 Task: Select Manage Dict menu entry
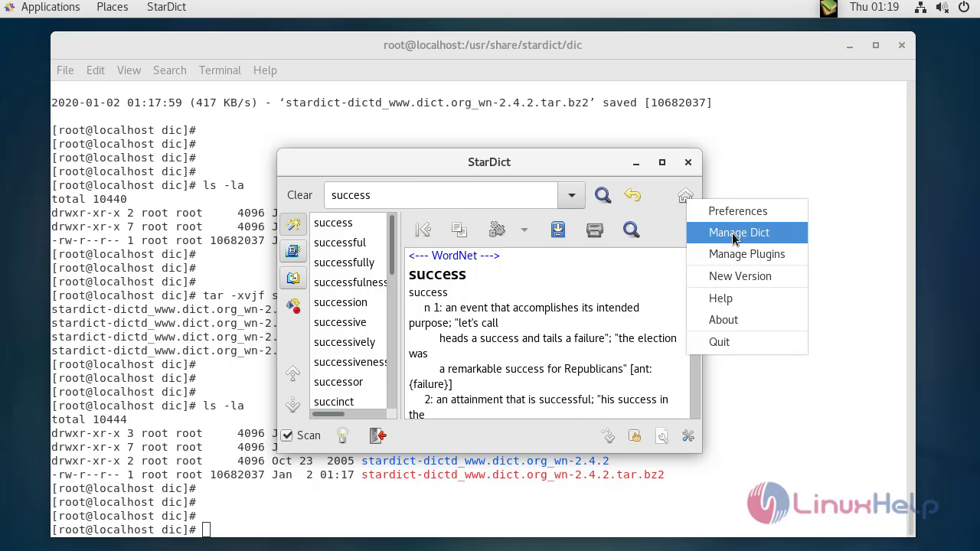746,233
